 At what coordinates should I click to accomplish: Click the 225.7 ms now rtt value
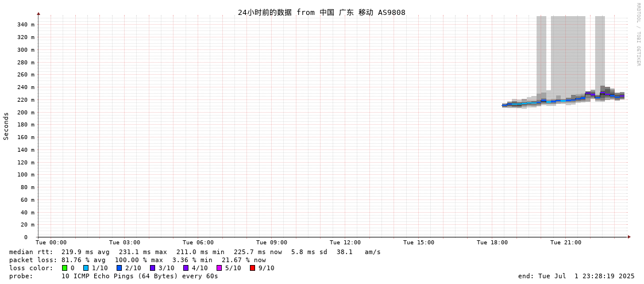(258, 252)
